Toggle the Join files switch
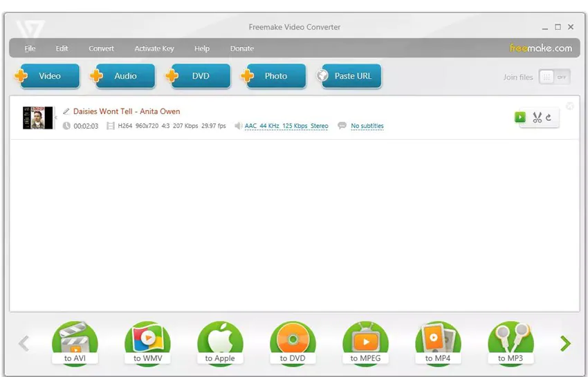The image size is (588, 377). (555, 77)
